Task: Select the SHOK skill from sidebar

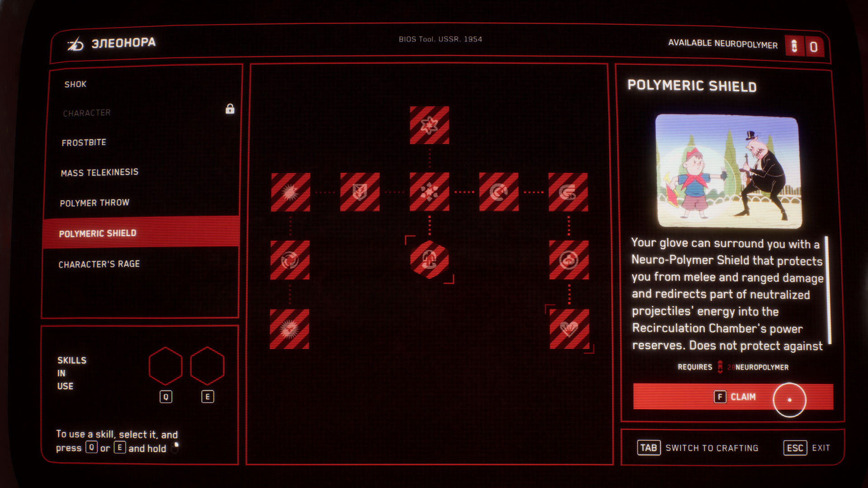Action: pyautogui.click(x=75, y=84)
